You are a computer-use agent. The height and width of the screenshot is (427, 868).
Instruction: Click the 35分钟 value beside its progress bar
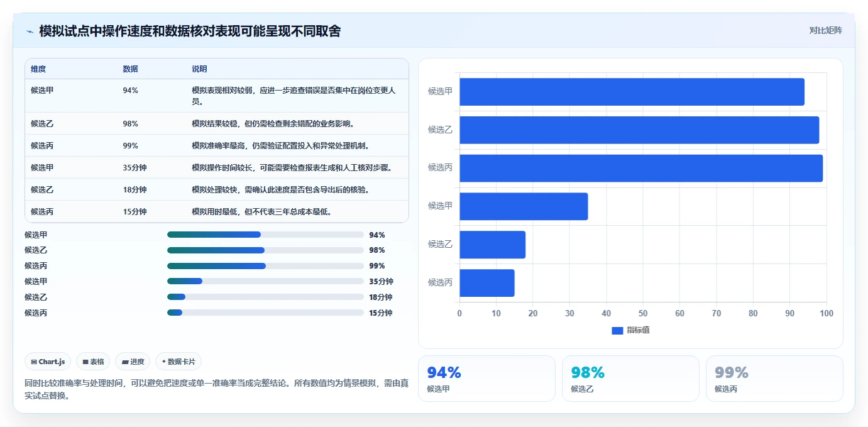coord(381,282)
